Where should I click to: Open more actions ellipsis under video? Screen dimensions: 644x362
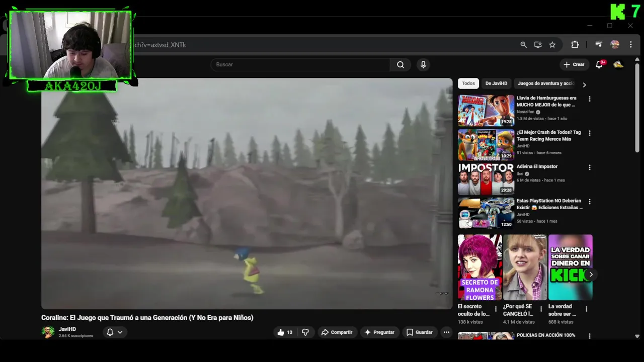pos(446,332)
